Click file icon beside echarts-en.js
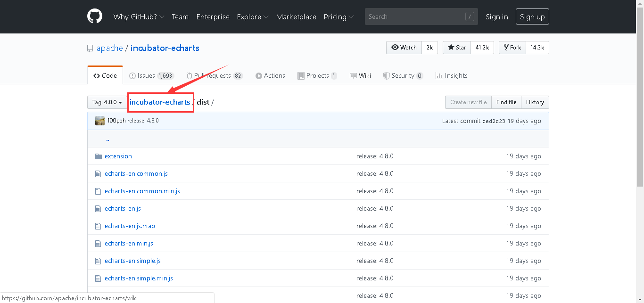Viewport: 644px width, 303px height. pos(98,209)
